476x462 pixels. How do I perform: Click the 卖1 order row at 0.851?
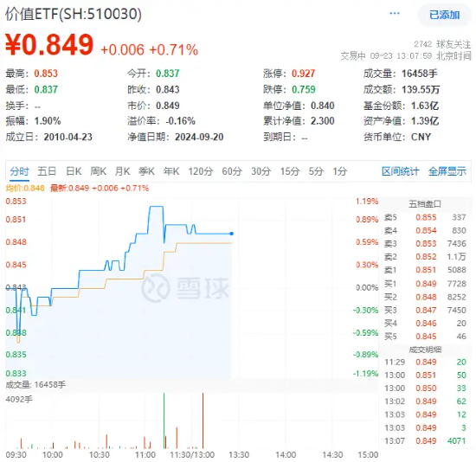coord(425,270)
